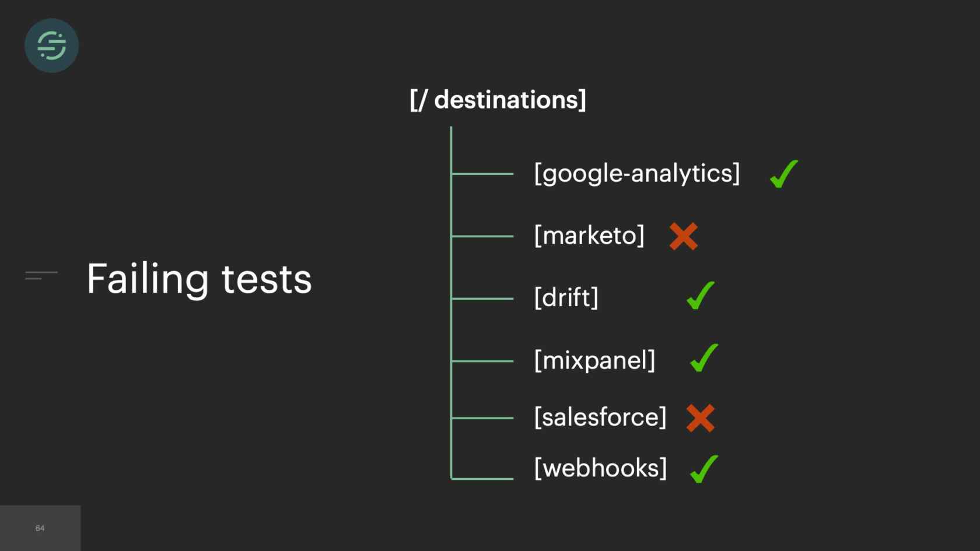
Task: Click the green checkmark next to webhooks
Action: point(704,469)
